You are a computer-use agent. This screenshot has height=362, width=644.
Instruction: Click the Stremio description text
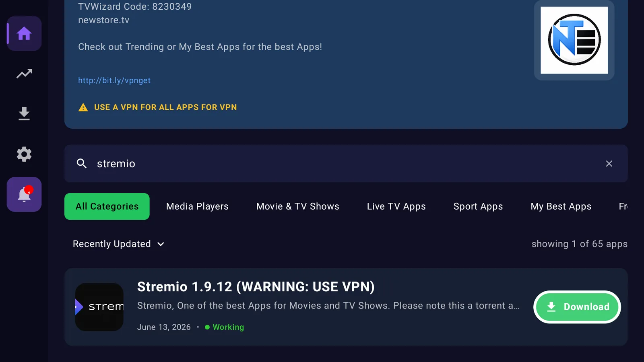coord(328,306)
